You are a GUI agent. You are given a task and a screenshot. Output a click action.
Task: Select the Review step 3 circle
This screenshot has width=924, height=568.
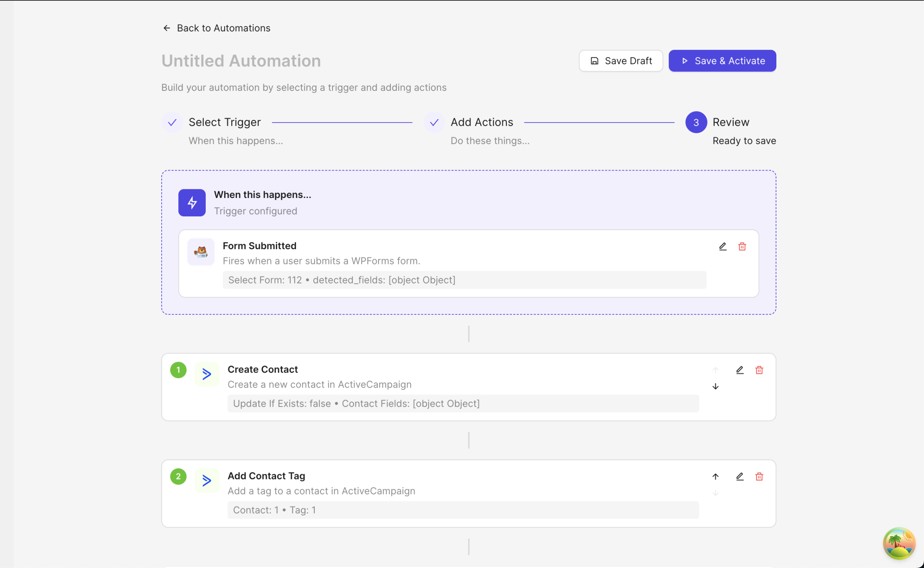tap(696, 123)
